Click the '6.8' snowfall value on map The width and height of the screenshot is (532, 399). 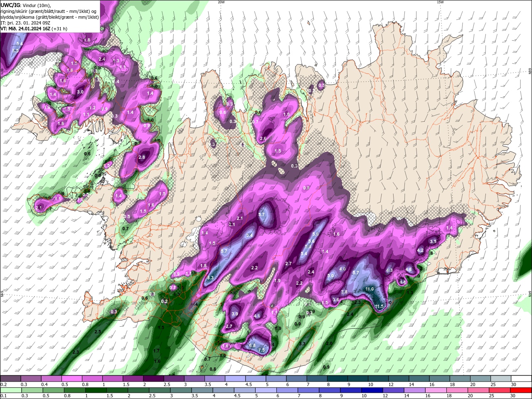point(252,345)
